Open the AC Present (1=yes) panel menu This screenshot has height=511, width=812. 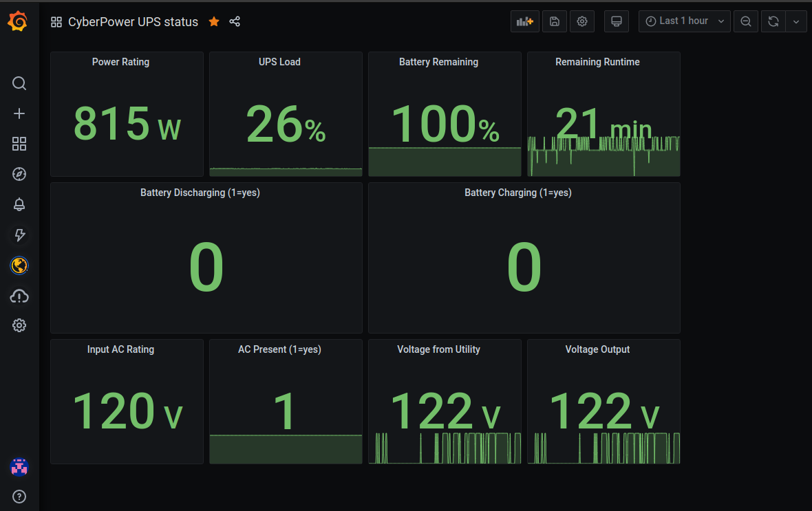coord(279,349)
